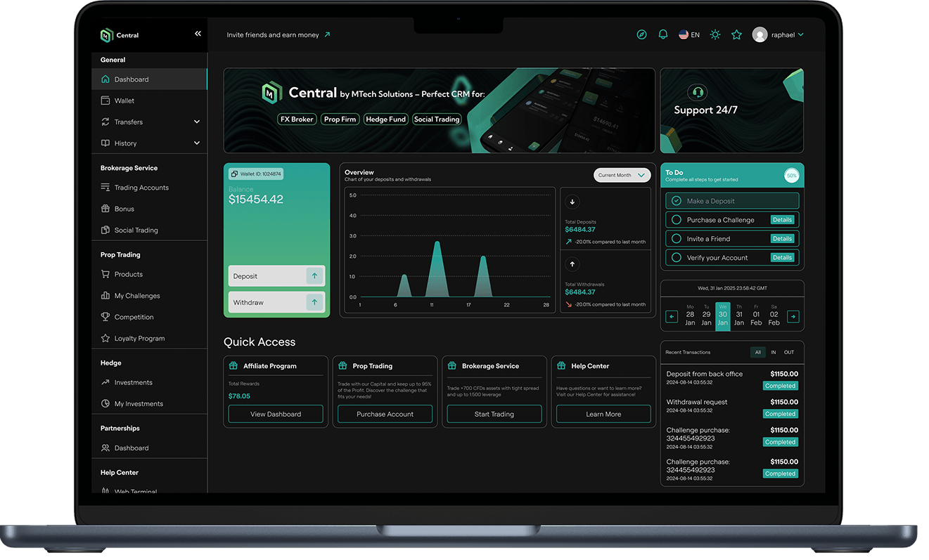Click the Withdrawal request transaction

(732, 407)
